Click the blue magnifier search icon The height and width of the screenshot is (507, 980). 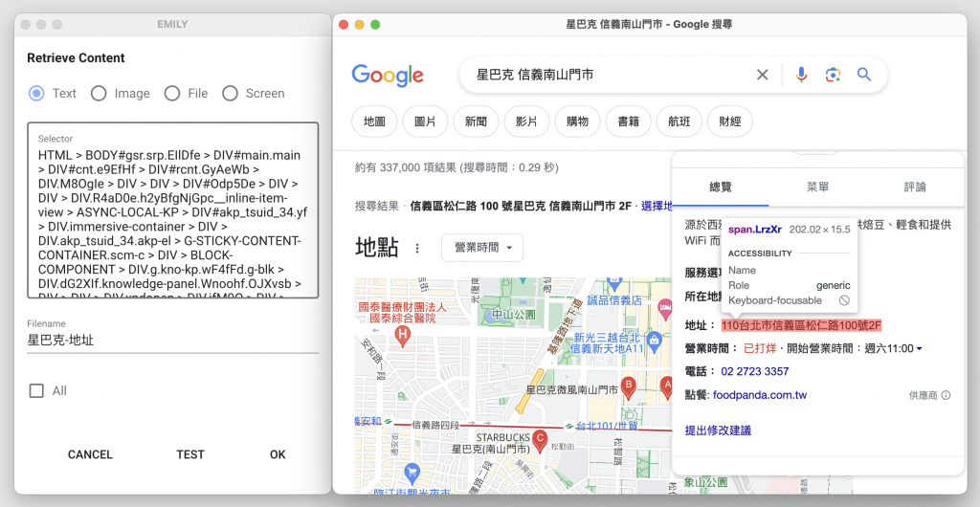(x=864, y=75)
